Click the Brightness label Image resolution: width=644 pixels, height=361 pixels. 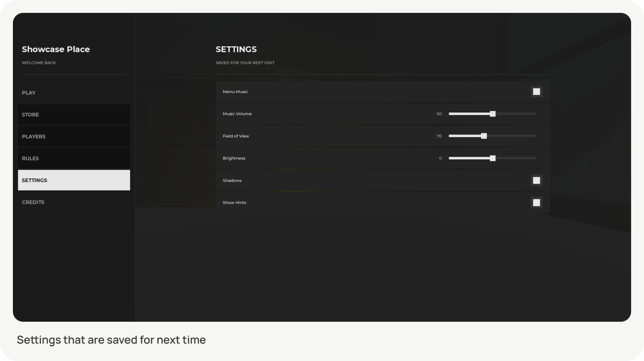pos(234,158)
